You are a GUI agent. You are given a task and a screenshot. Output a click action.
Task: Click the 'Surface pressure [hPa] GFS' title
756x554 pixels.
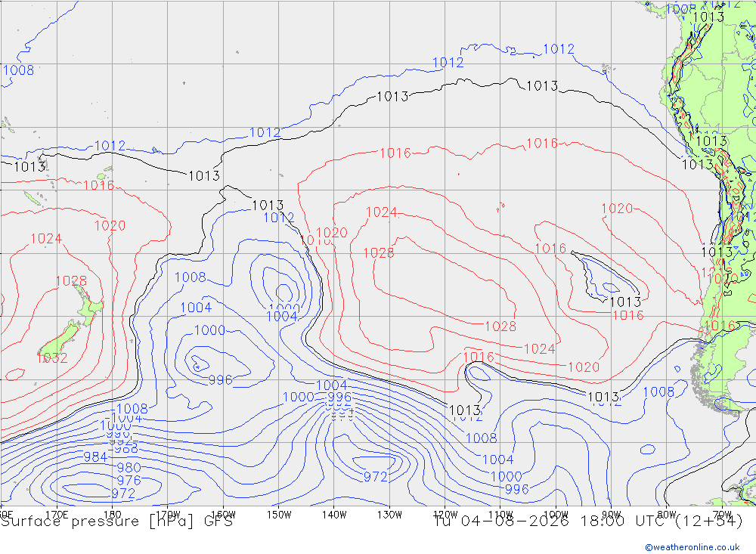(116, 522)
